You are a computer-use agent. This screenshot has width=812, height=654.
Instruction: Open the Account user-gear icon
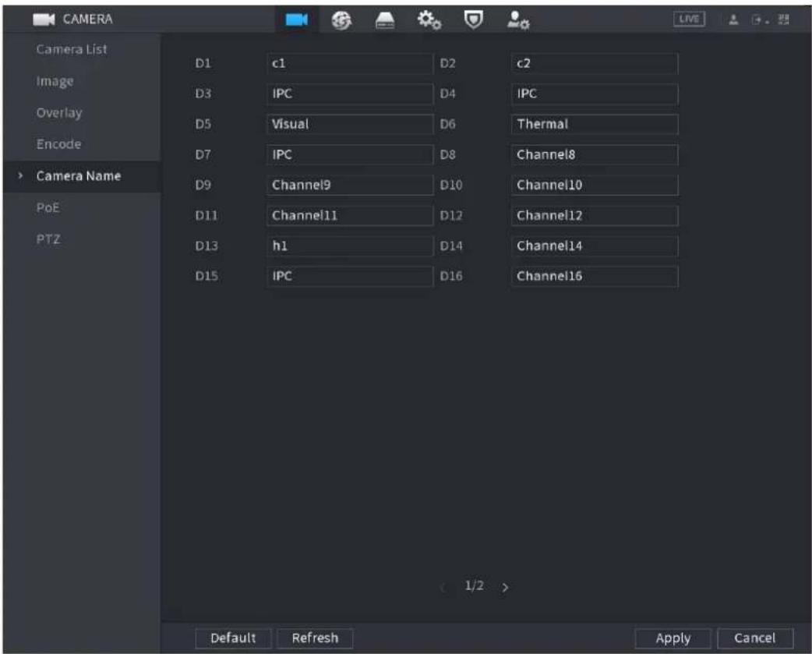518,20
